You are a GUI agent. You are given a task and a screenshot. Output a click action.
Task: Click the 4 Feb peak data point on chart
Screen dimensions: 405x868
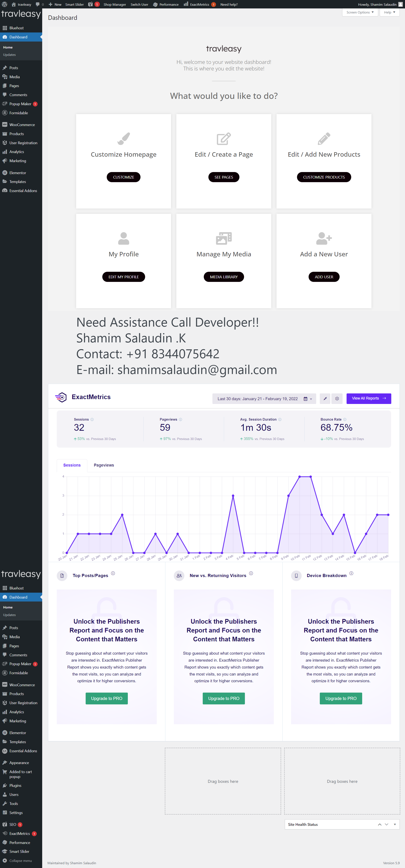coord(233,496)
